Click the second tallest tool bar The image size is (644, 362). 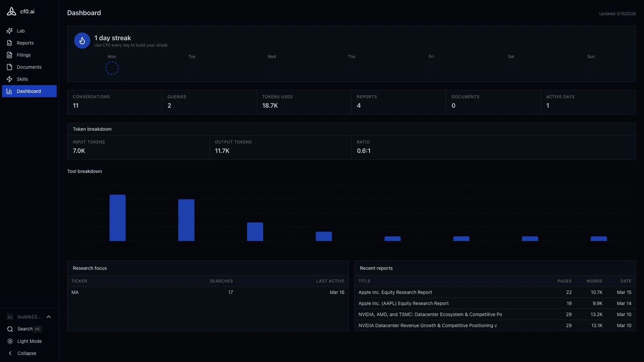click(186, 220)
